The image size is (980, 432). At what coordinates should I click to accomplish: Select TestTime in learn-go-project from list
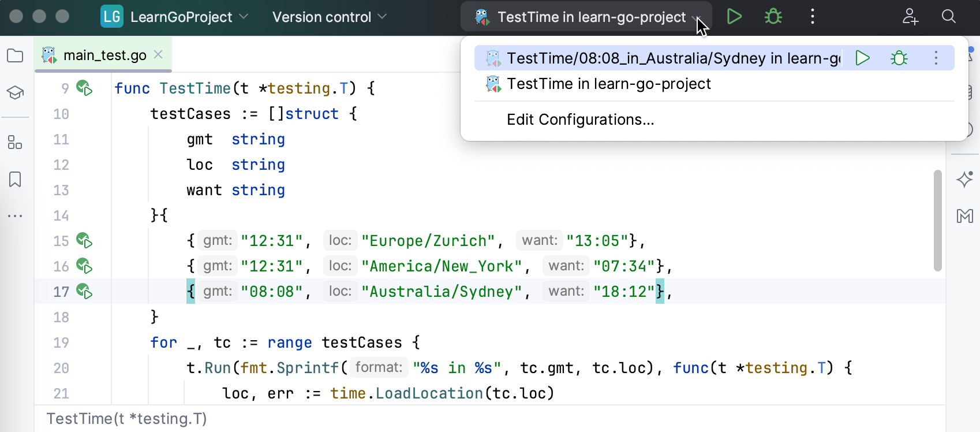coord(608,84)
